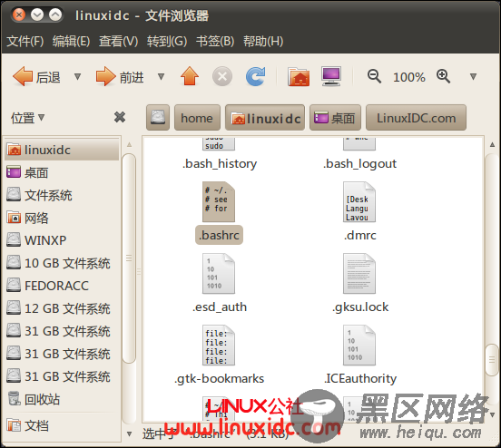This screenshot has height=448, width=501.
Task: Select the .dmrc file icon
Action: coord(359,202)
